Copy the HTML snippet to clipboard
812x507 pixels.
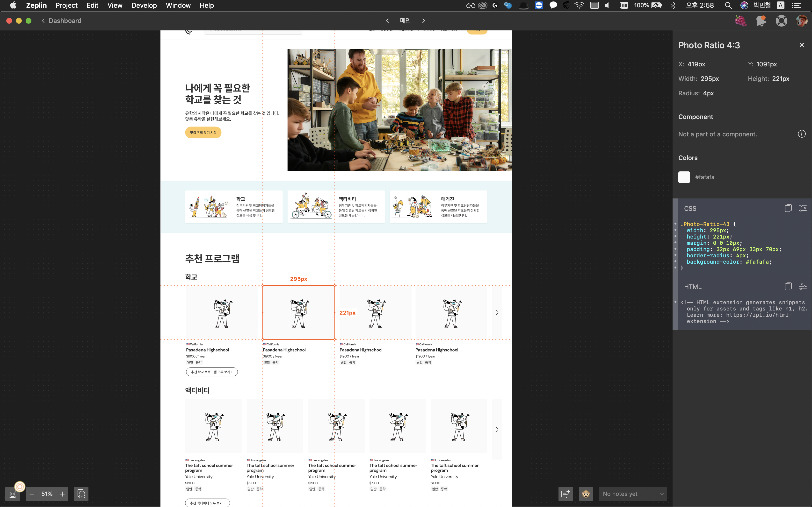[788, 286]
